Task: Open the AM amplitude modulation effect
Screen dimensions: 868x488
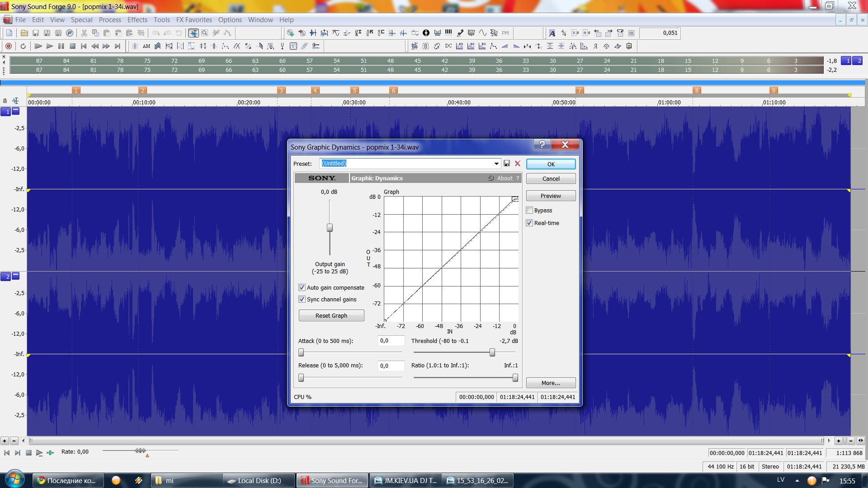Action: pos(146,46)
